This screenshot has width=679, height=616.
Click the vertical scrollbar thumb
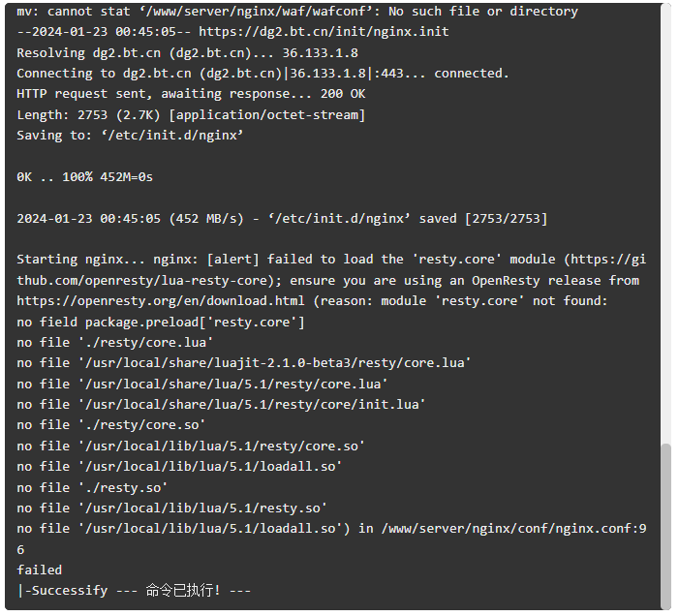(x=665, y=526)
